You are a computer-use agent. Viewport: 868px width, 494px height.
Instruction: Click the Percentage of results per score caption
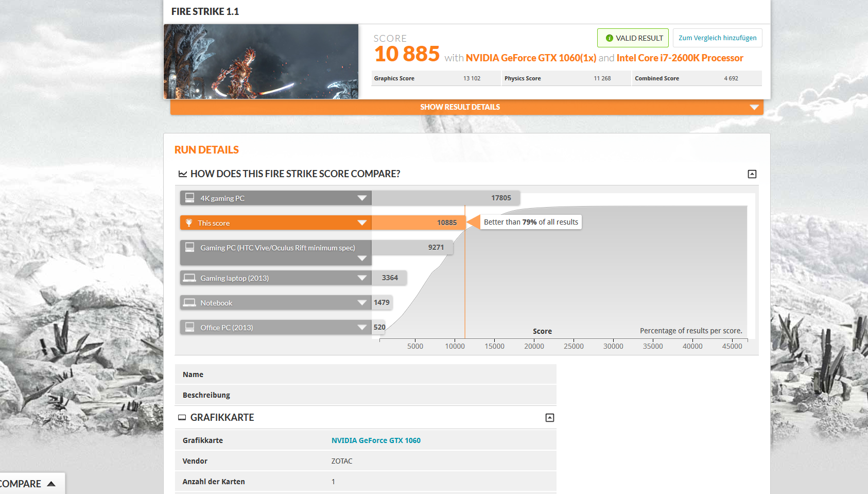click(691, 331)
